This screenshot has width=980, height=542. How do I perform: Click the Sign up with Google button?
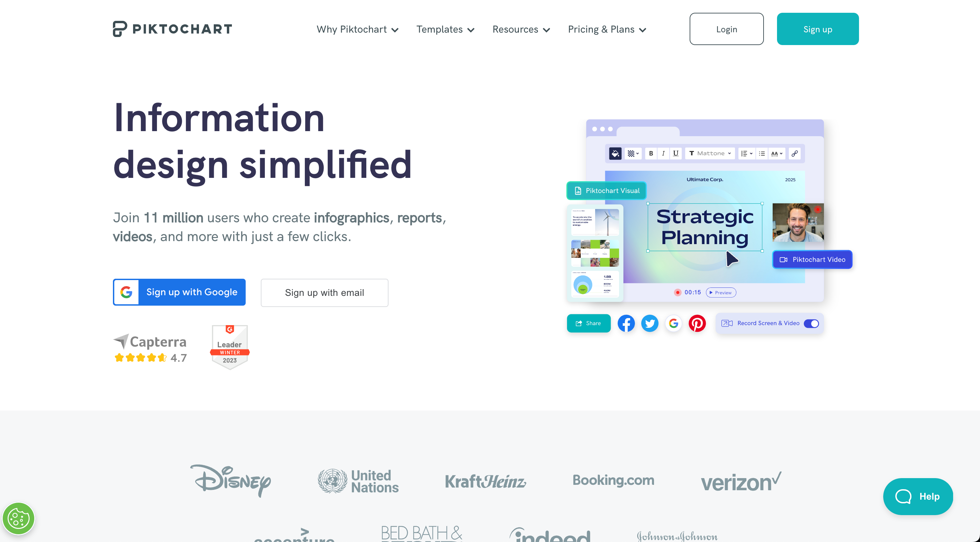180,292
